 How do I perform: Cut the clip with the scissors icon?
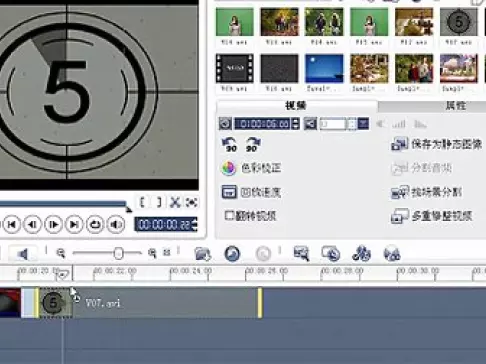[175, 202]
